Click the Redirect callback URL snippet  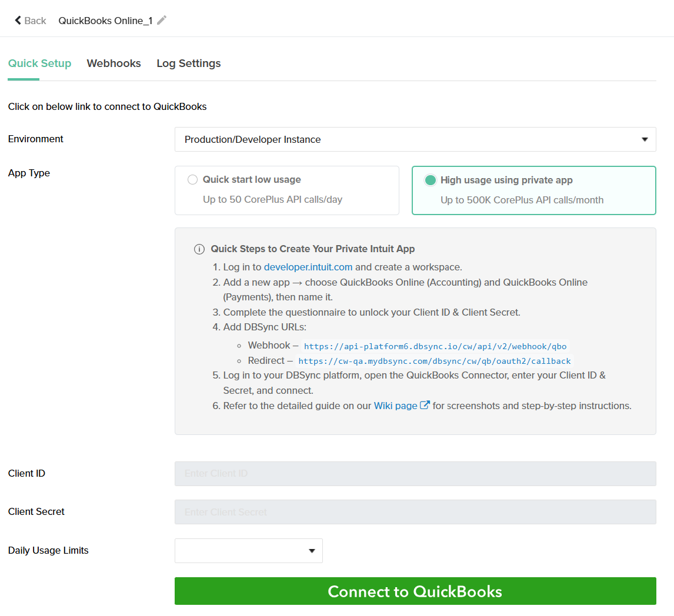coord(434,361)
